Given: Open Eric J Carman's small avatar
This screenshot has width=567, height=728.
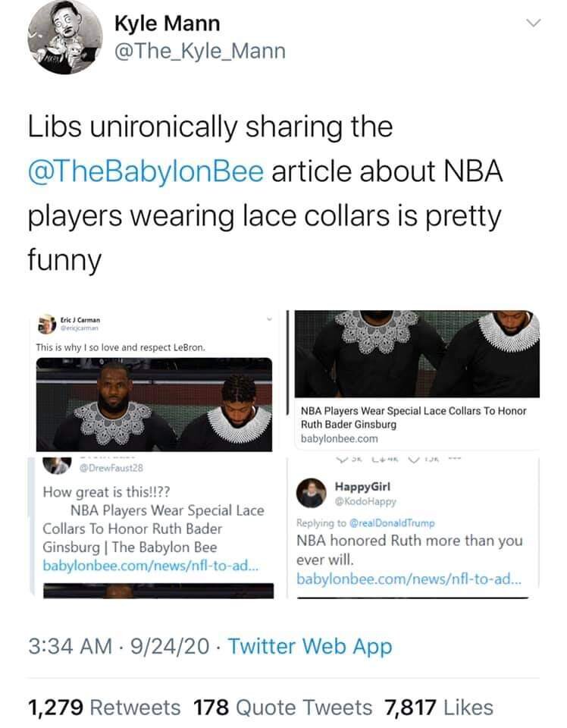Looking at the screenshot, I should pos(47,324).
